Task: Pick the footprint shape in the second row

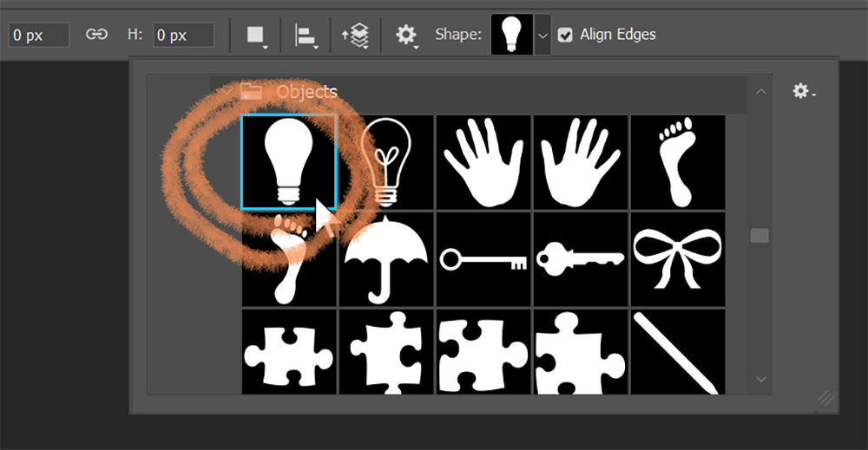Action: 289,259
